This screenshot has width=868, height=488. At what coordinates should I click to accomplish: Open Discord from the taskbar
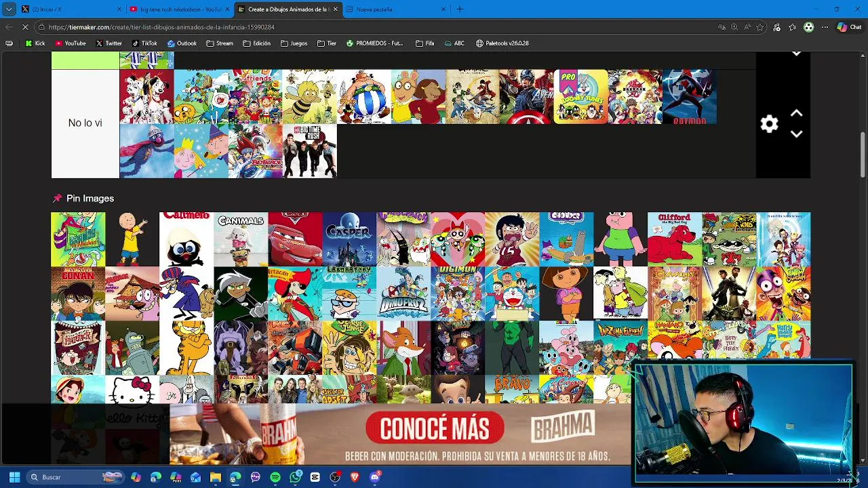pyautogui.click(x=375, y=477)
